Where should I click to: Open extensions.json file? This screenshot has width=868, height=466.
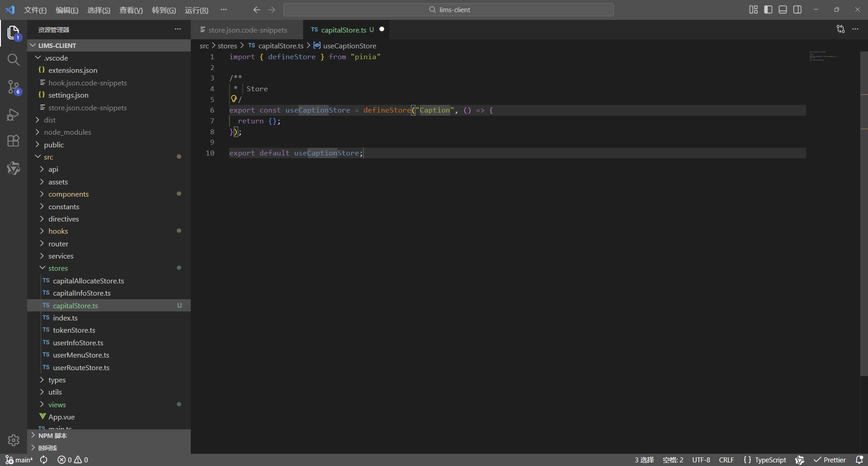pyautogui.click(x=109, y=70)
